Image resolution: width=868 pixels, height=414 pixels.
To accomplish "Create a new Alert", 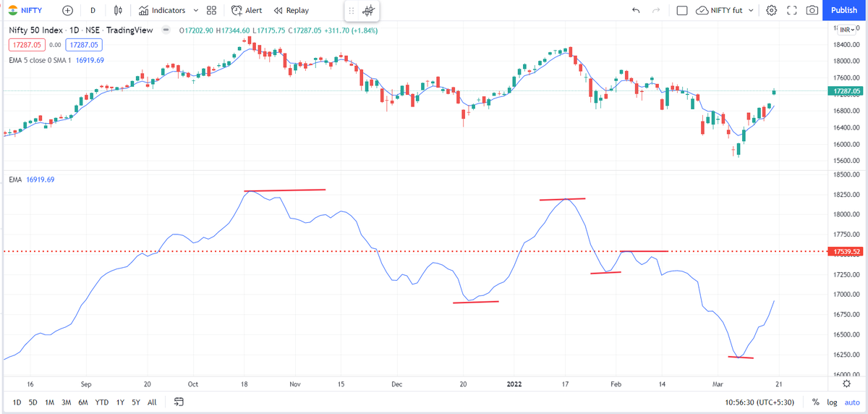I will (x=247, y=10).
